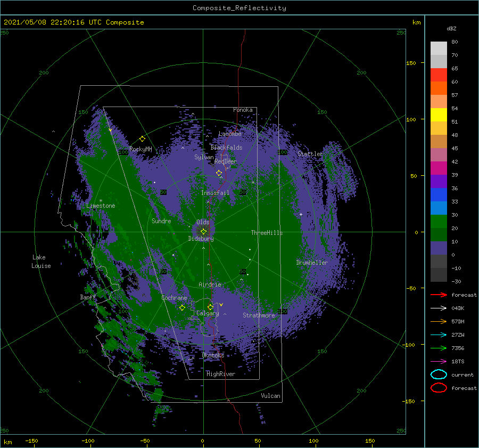Click the Banff label
This screenshot has width=479, height=448.
[x=88, y=297]
